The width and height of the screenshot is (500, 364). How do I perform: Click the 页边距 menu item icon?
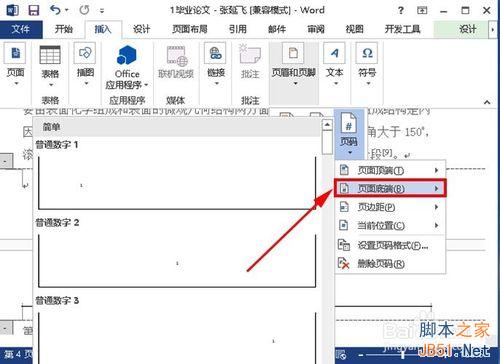pyautogui.click(x=344, y=207)
